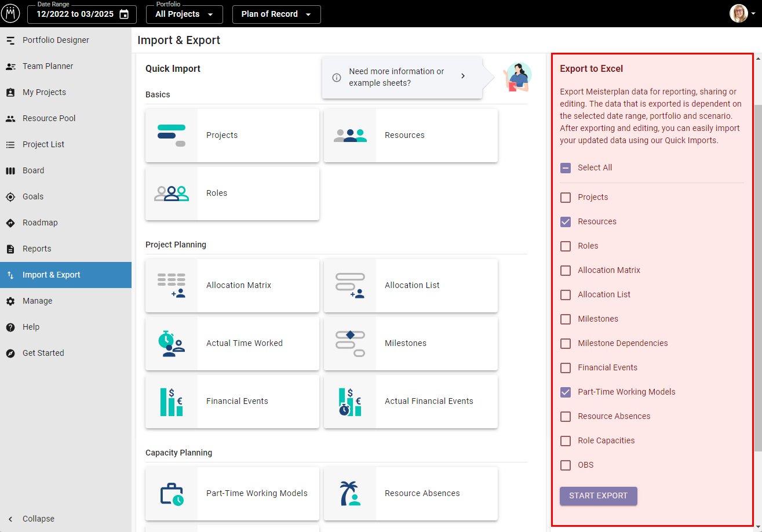Go to Team Planner in sidebar

point(48,66)
